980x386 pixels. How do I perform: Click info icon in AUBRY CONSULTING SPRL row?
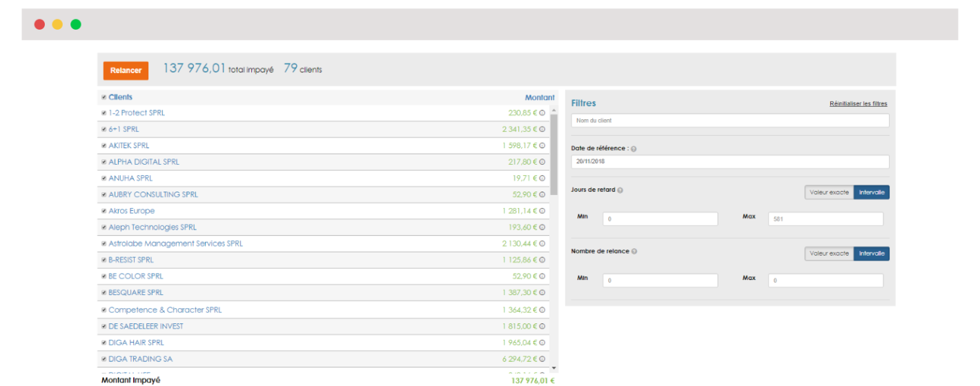[x=542, y=194]
